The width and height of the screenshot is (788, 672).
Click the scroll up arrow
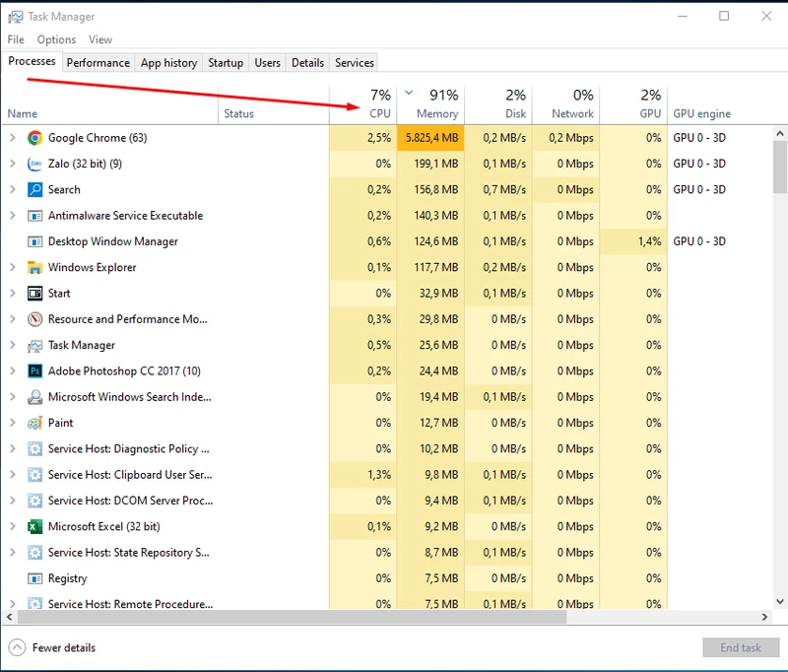[779, 133]
